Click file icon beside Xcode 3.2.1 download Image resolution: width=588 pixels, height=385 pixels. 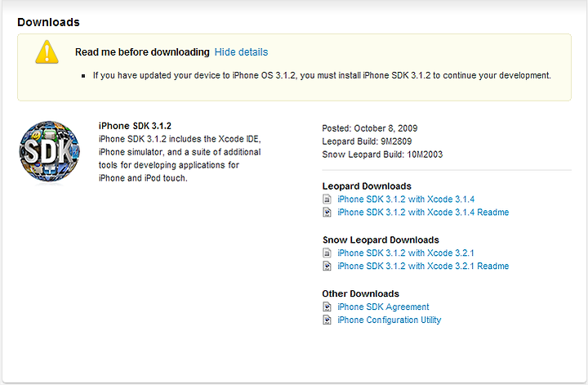click(327, 253)
